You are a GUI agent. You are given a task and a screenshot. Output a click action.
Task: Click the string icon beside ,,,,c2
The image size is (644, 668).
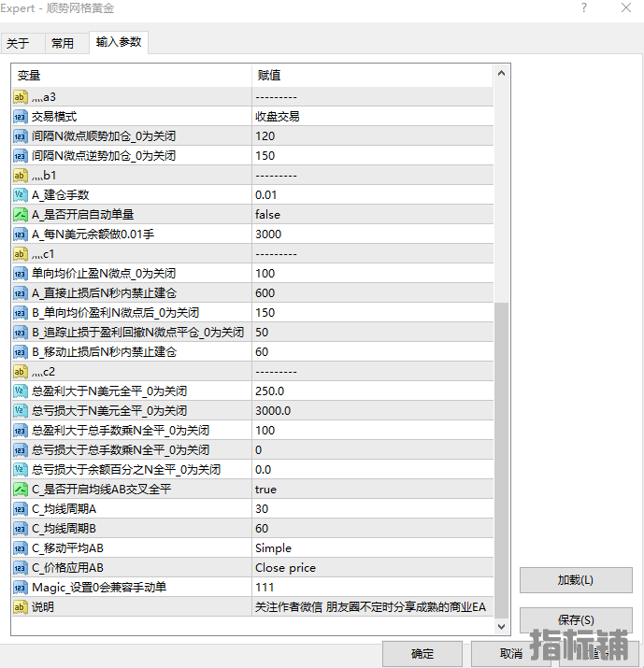pyautogui.click(x=20, y=372)
